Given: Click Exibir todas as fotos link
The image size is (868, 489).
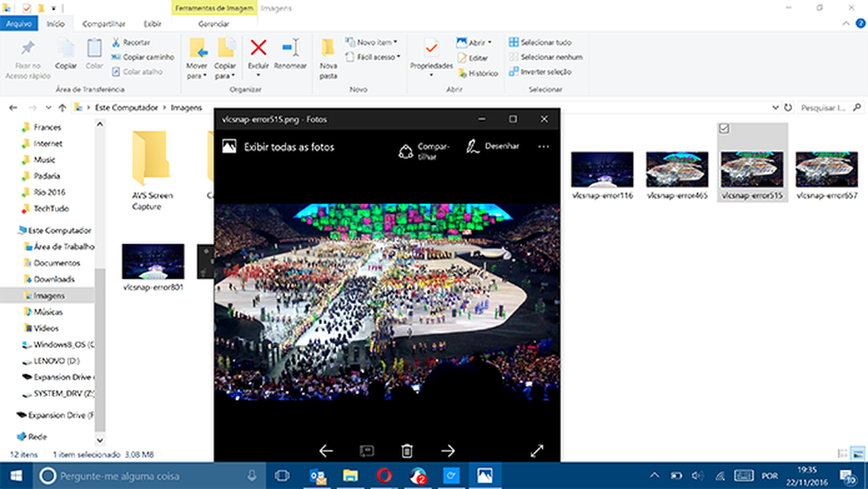Looking at the screenshot, I should click(x=288, y=147).
